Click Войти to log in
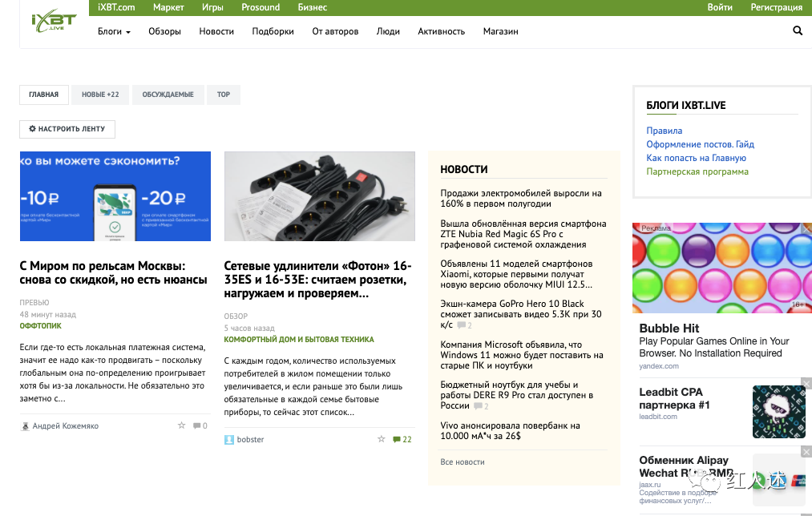The width and height of the screenshot is (812, 516). [720, 7]
